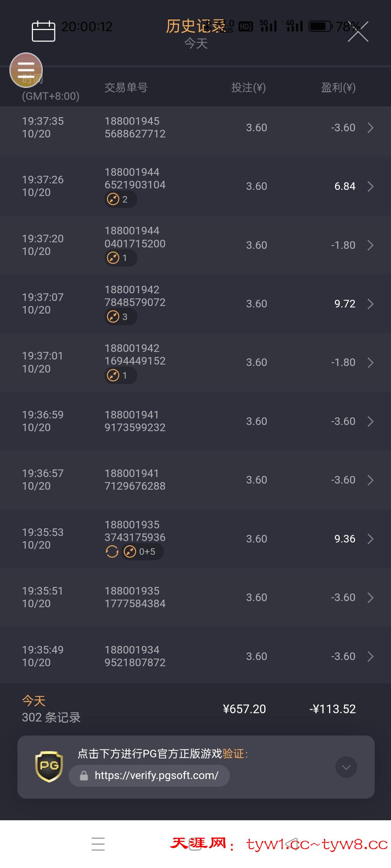
Task: Select the 19:36:59 transaction row
Action: coord(195,421)
